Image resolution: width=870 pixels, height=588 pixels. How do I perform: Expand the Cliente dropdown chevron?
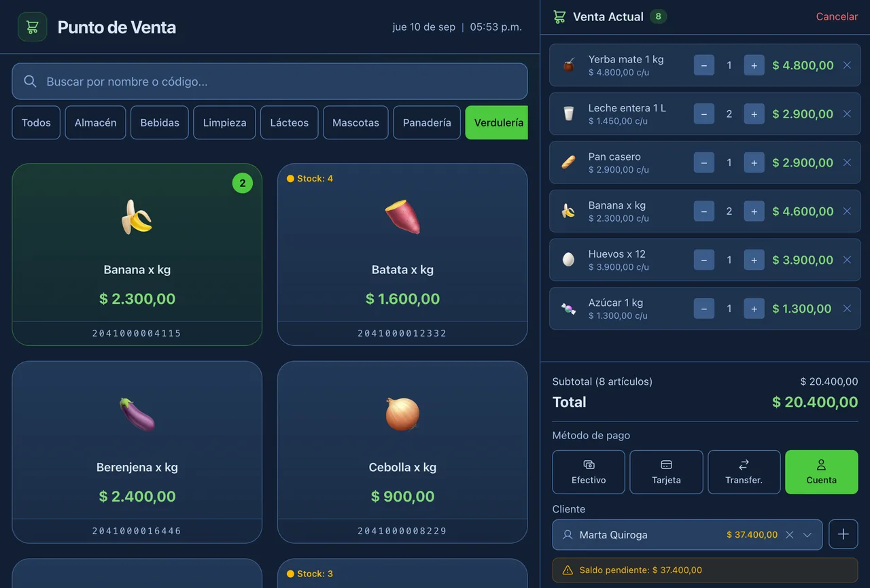(x=807, y=535)
